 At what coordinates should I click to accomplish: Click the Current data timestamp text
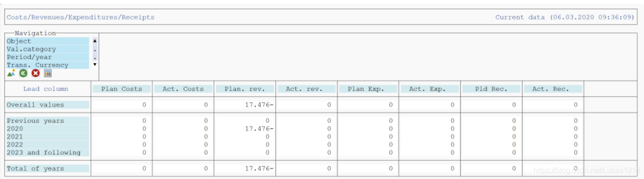point(565,17)
